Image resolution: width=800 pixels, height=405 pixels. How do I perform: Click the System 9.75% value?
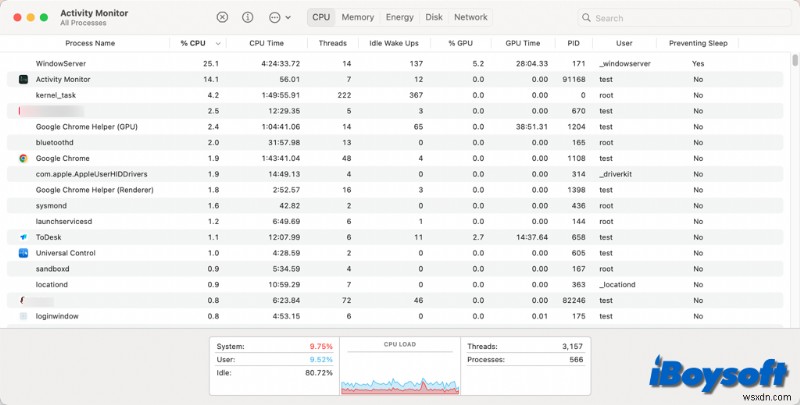pyautogui.click(x=321, y=347)
